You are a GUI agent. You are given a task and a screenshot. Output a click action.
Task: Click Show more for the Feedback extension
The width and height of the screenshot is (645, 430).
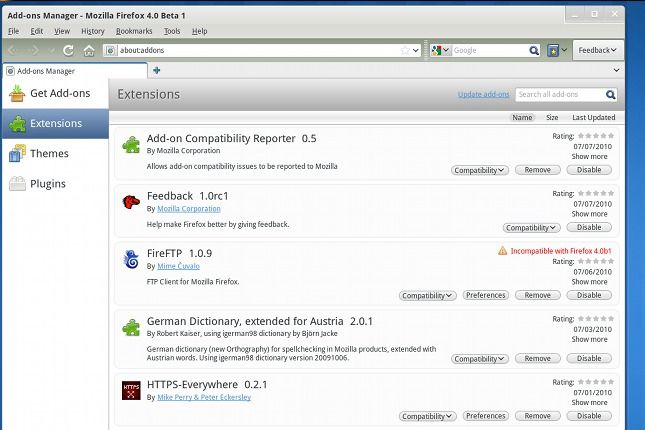tap(589, 214)
